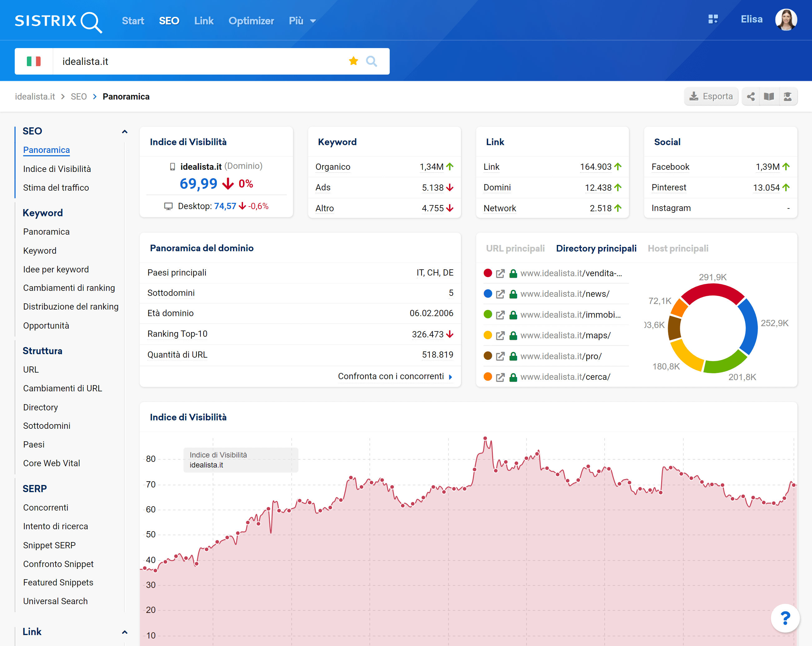Screen dimensions: 812x646
Task: Click Confronta con i concorrenti link
Action: pyautogui.click(x=395, y=377)
